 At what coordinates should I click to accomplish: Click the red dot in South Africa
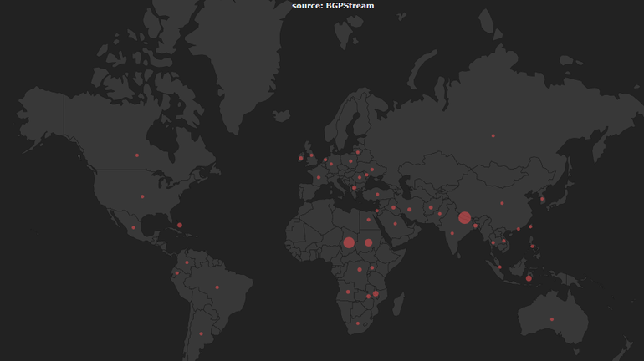[357, 323]
